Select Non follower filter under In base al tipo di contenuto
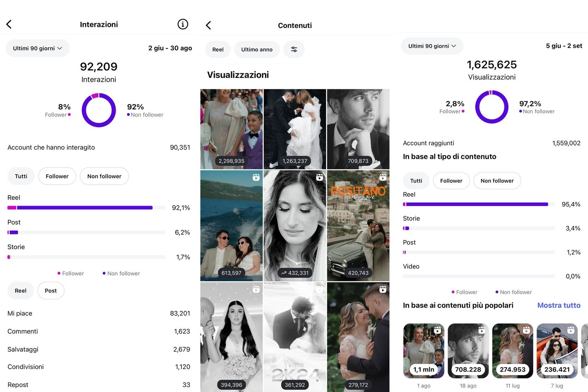 coord(497,181)
